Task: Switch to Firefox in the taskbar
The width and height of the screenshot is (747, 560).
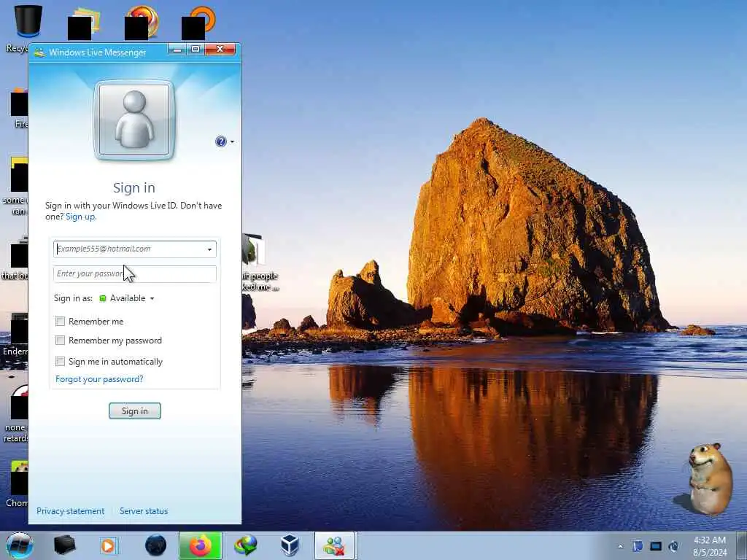Action: pos(201,545)
